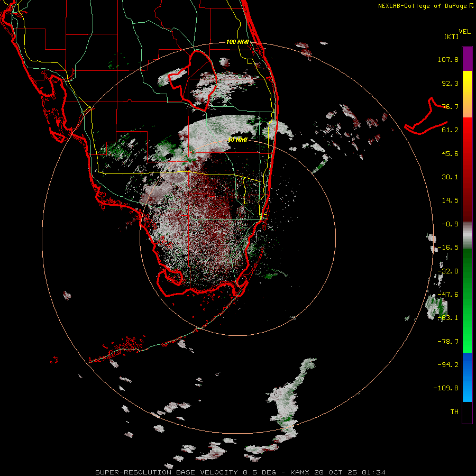Click the [KT] units label
The height and width of the screenshot is (476, 476).
452,36
